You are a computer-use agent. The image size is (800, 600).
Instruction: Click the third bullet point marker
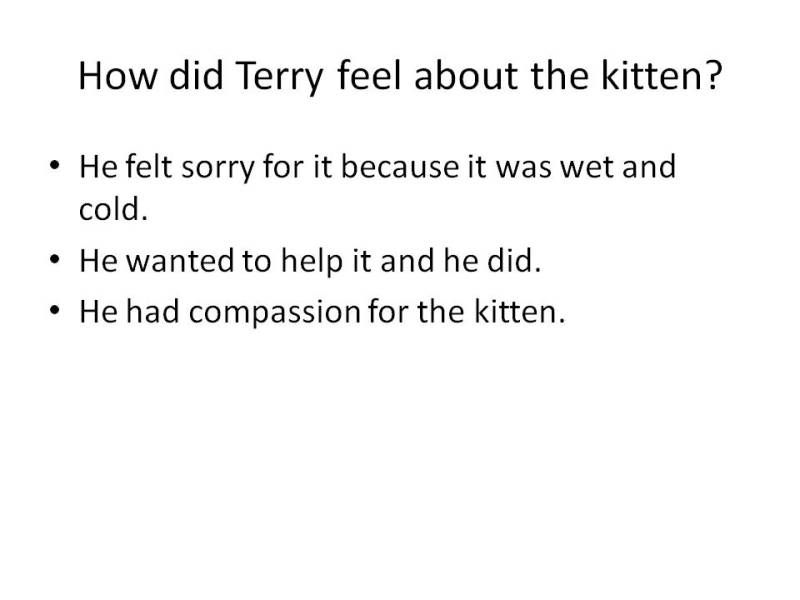[x=55, y=310]
